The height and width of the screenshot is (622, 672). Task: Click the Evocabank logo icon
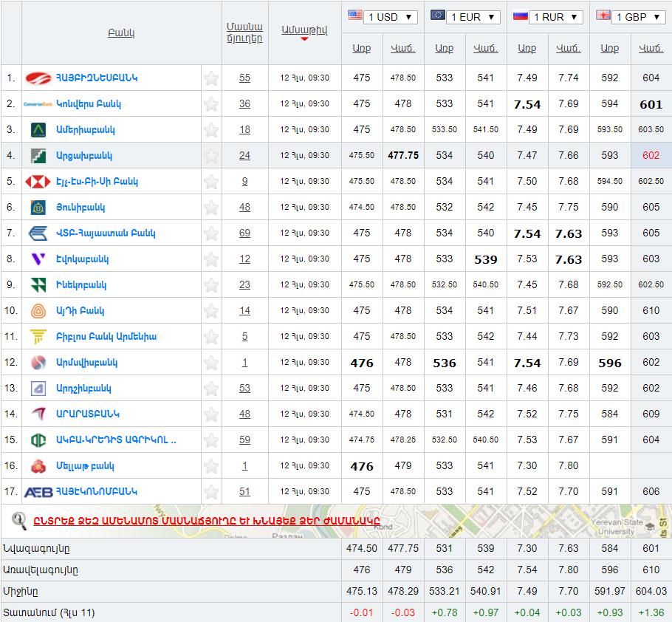point(38,259)
